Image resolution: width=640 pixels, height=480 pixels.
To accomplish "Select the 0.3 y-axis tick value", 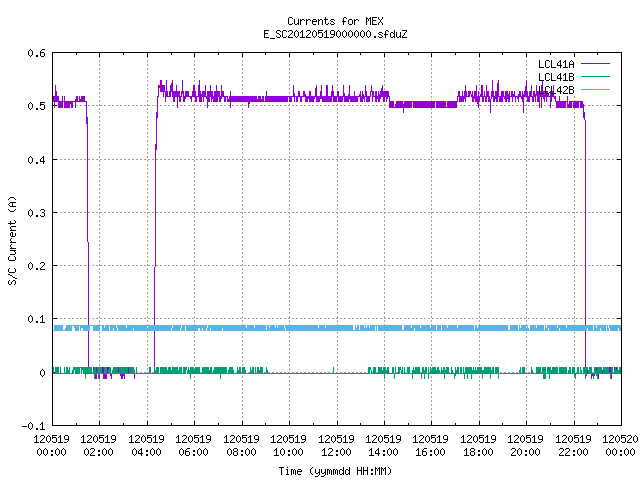I will click(36, 213).
